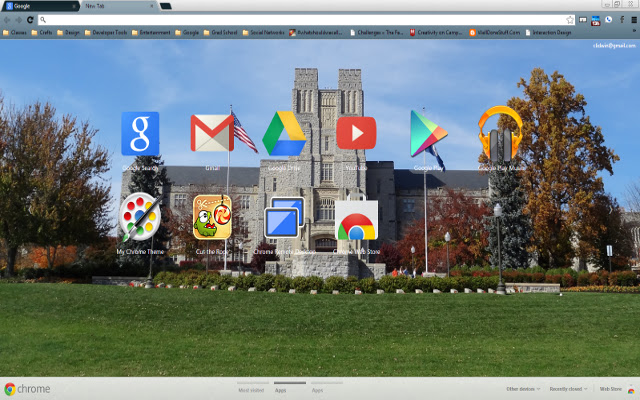The height and width of the screenshot is (400, 640).
Task: Switch to the Most visited page
Action: point(251,388)
